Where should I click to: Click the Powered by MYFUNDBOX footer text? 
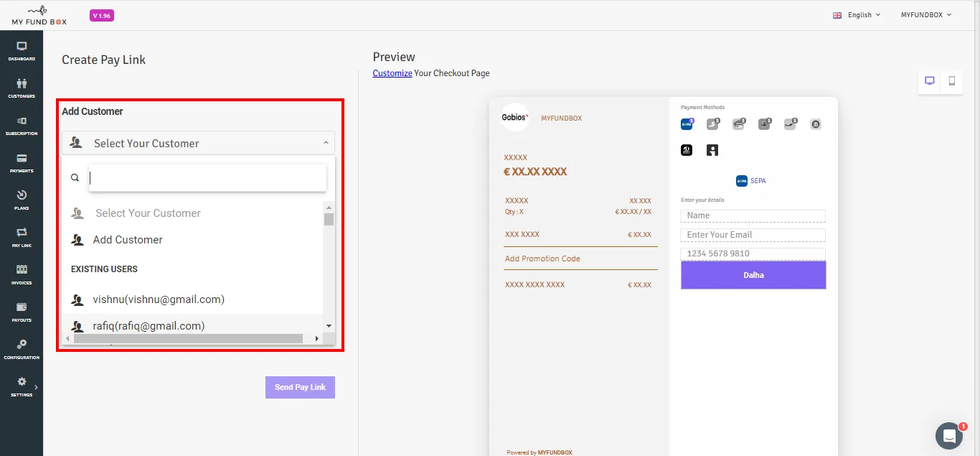[540, 452]
